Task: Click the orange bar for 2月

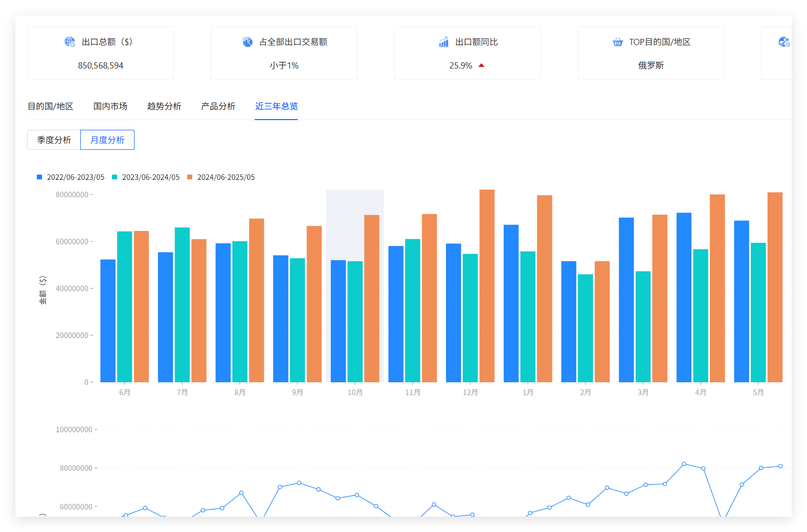Action: point(602,322)
